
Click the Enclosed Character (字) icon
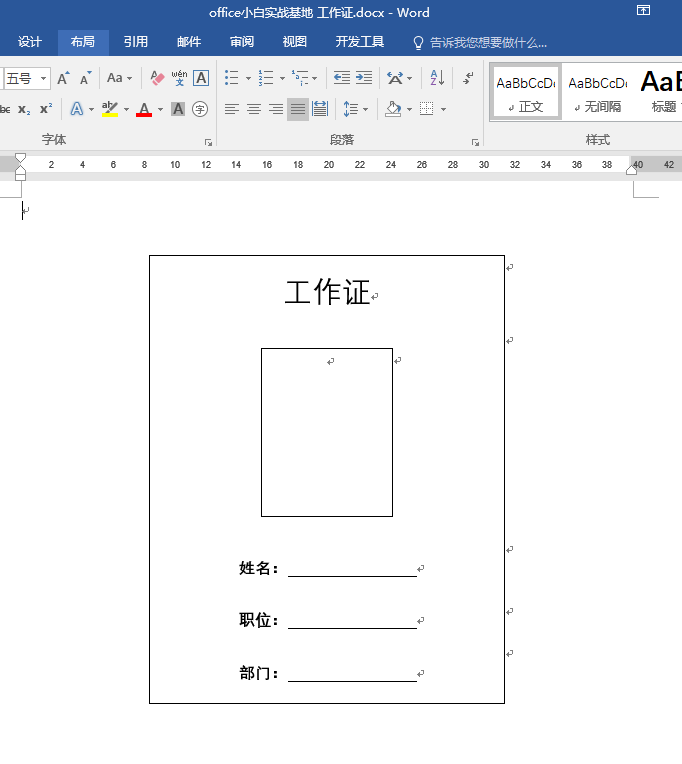point(200,109)
